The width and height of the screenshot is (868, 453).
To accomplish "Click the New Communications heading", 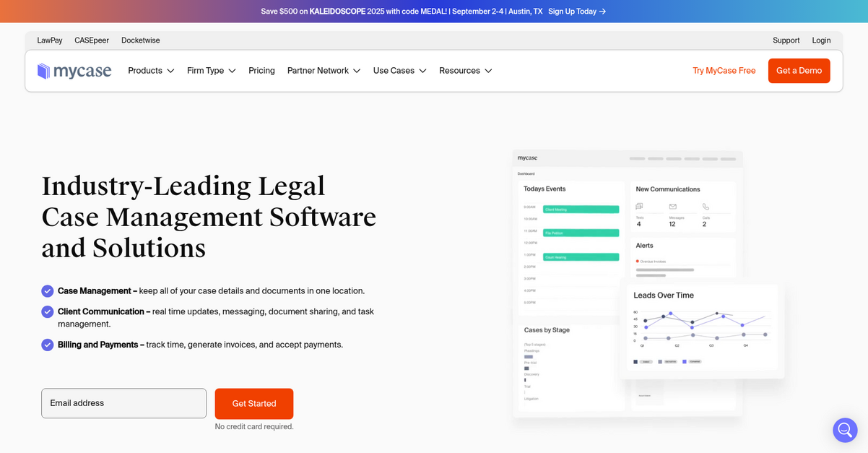I will click(668, 189).
